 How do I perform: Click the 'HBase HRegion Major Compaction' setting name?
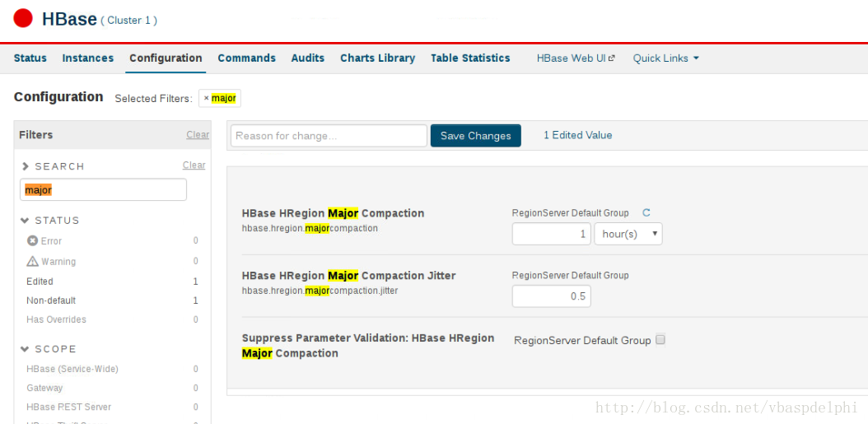point(334,213)
